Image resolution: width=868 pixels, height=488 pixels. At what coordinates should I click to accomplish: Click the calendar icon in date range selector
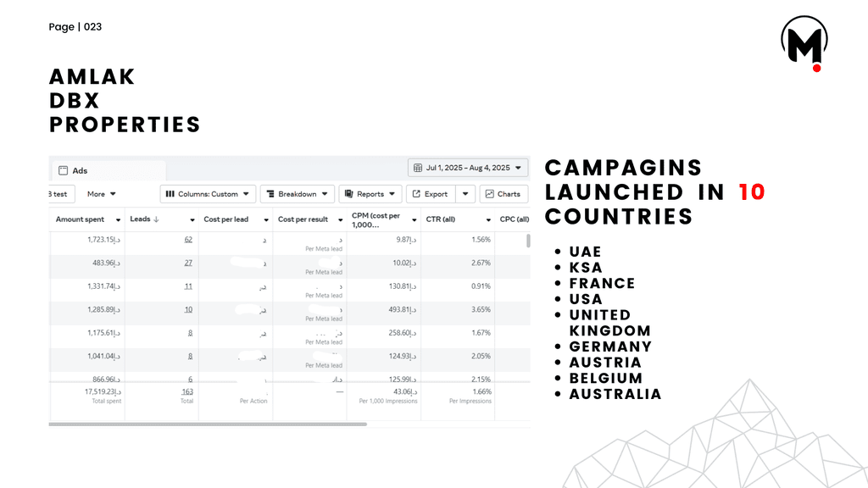(x=418, y=168)
